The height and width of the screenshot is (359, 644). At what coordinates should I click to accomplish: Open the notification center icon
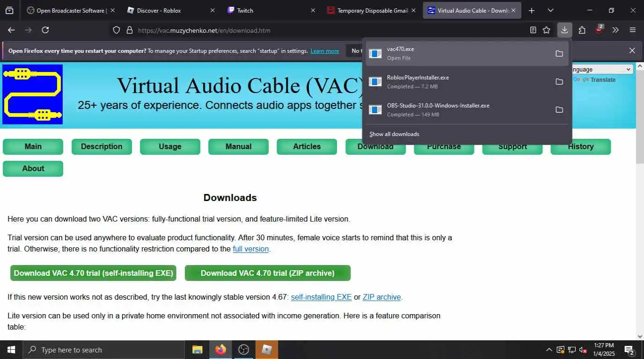tap(629, 350)
